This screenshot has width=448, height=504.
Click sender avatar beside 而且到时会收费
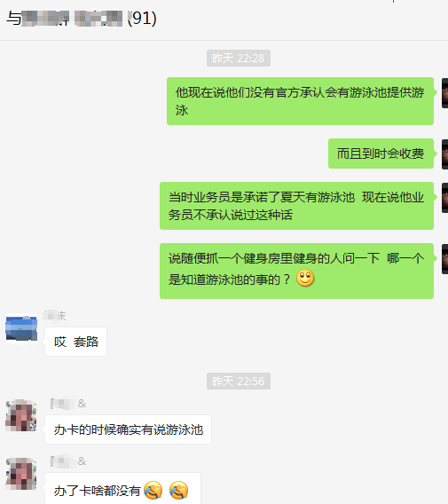[444, 154]
